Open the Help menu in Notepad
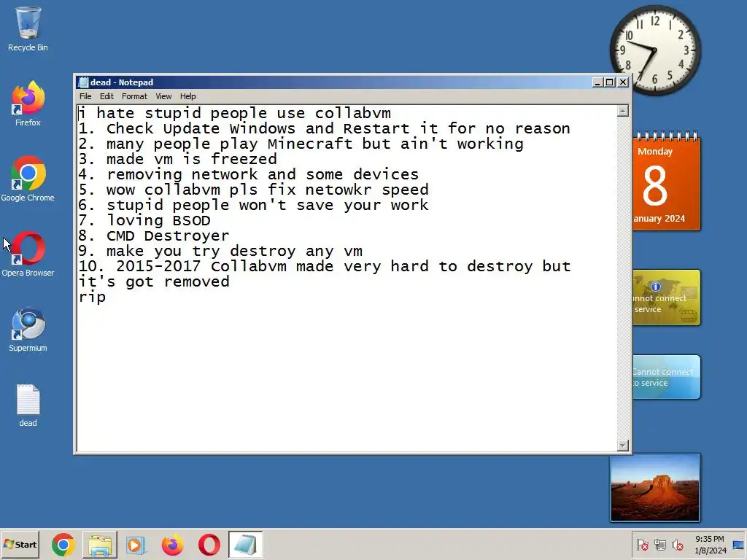Screen dimensions: 747x560 click(x=187, y=96)
